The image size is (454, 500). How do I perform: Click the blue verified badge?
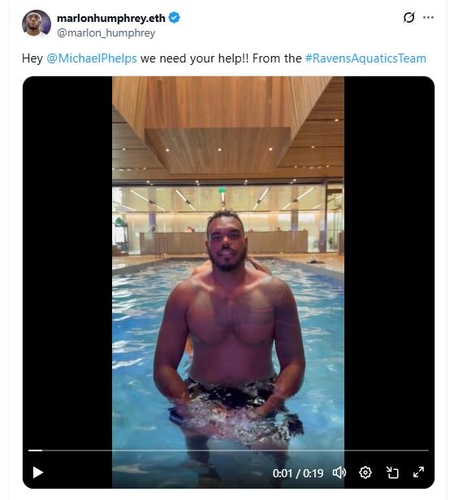pos(174,18)
